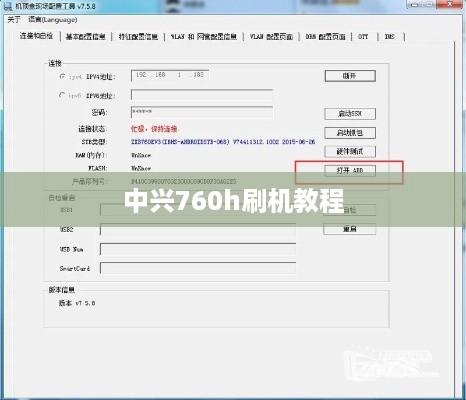Screen dimensions: 466x400
Task: Switch to the IMS tab
Action: 390,37
